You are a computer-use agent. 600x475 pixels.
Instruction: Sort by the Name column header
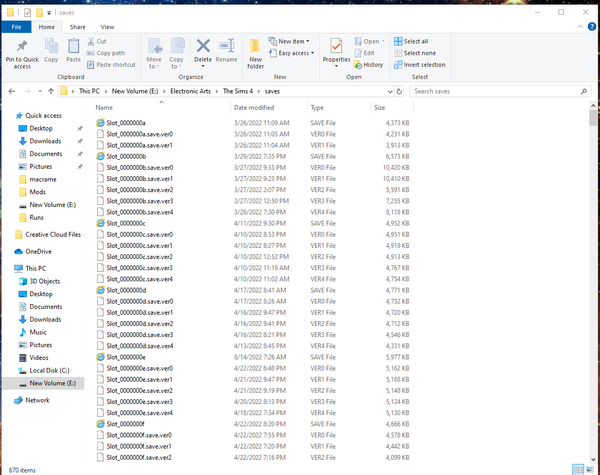pos(104,108)
